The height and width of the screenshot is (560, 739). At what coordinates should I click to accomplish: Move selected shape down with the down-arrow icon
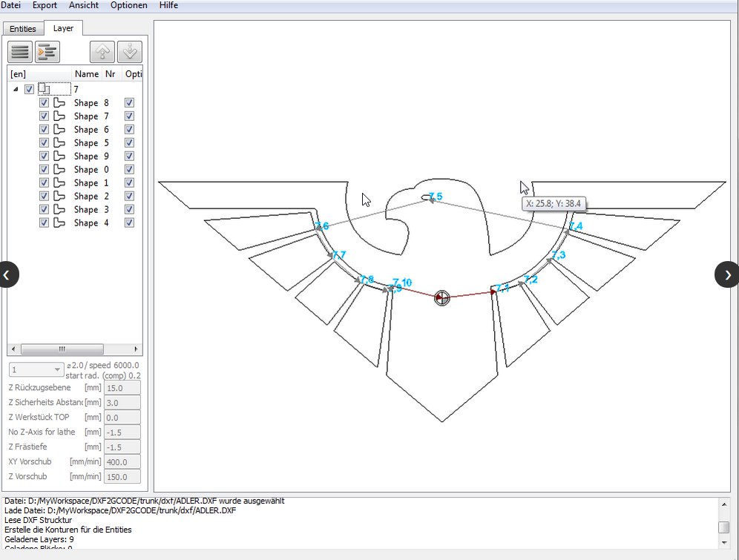130,51
